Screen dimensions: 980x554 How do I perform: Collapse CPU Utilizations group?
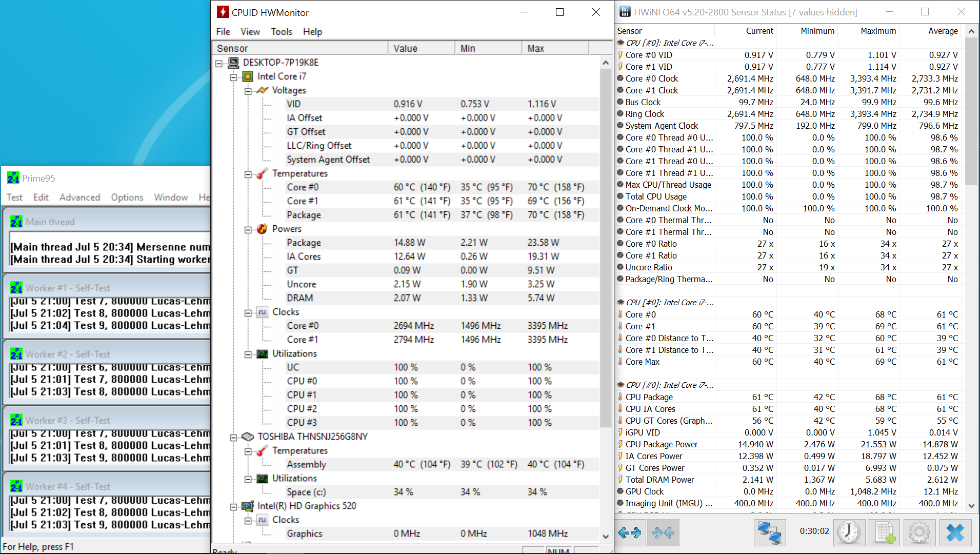coord(248,354)
